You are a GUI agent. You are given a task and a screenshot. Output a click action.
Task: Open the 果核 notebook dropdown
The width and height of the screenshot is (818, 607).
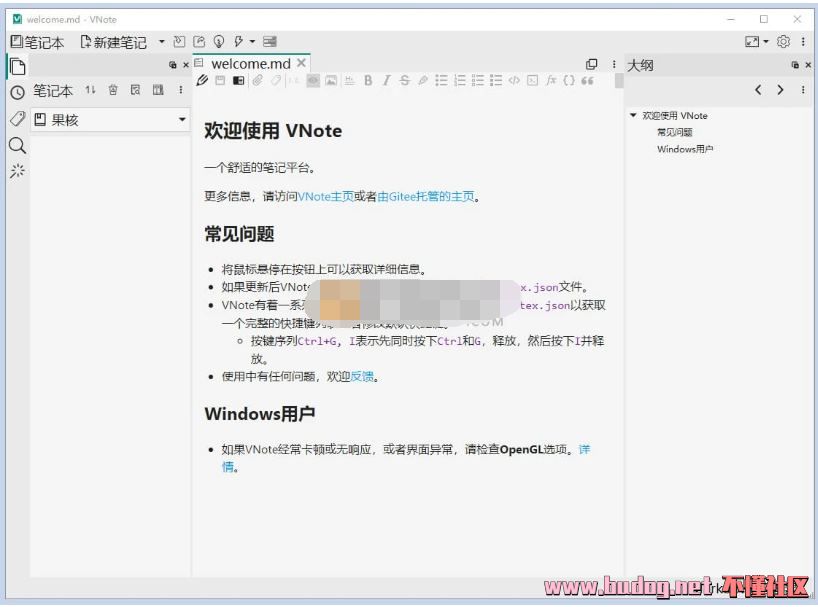tap(110, 120)
